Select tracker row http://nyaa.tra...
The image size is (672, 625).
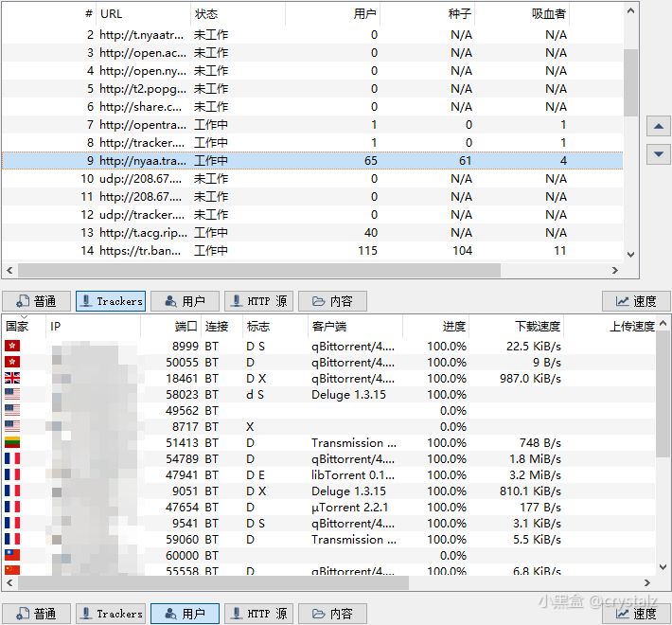click(x=312, y=161)
